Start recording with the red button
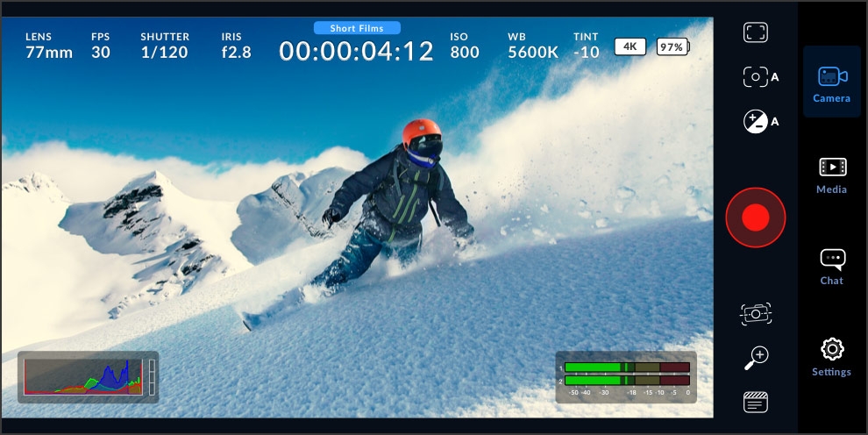Image resolution: width=868 pixels, height=435 pixels. point(755,217)
